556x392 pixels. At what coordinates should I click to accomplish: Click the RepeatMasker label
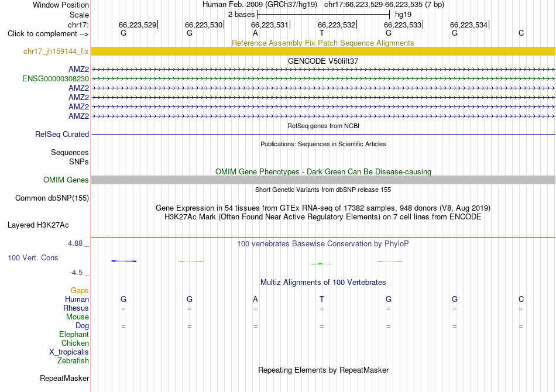tap(64, 379)
